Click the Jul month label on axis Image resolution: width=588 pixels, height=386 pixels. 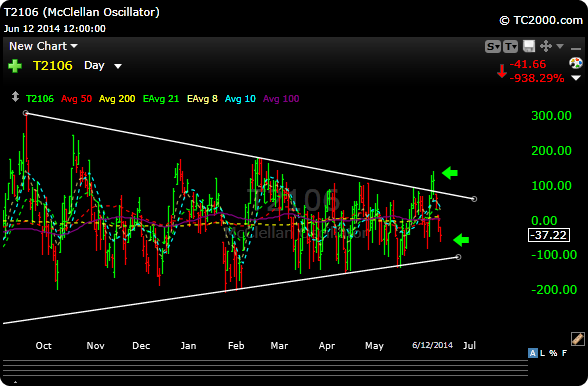coord(469,345)
